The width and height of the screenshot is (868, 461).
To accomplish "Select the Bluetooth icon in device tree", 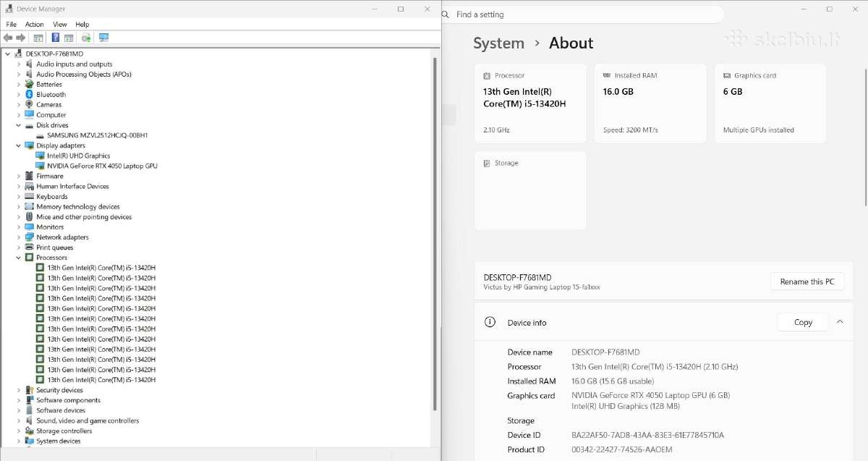I will tap(29, 94).
